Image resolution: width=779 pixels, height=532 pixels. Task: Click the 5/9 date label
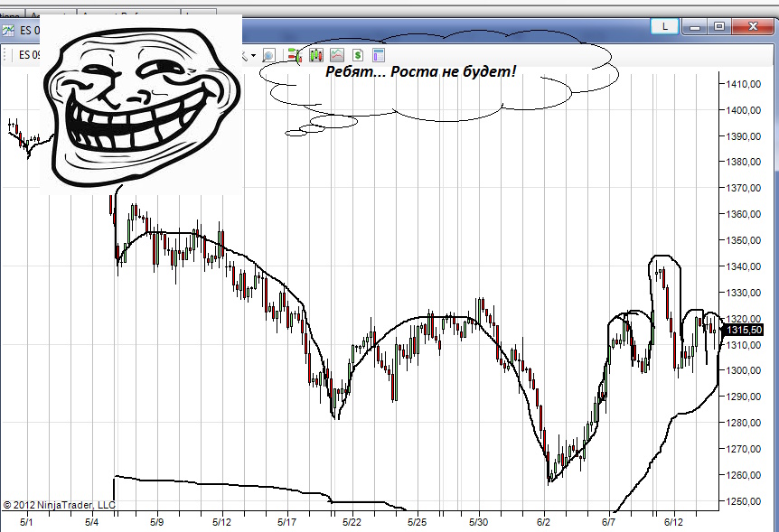[156, 522]
